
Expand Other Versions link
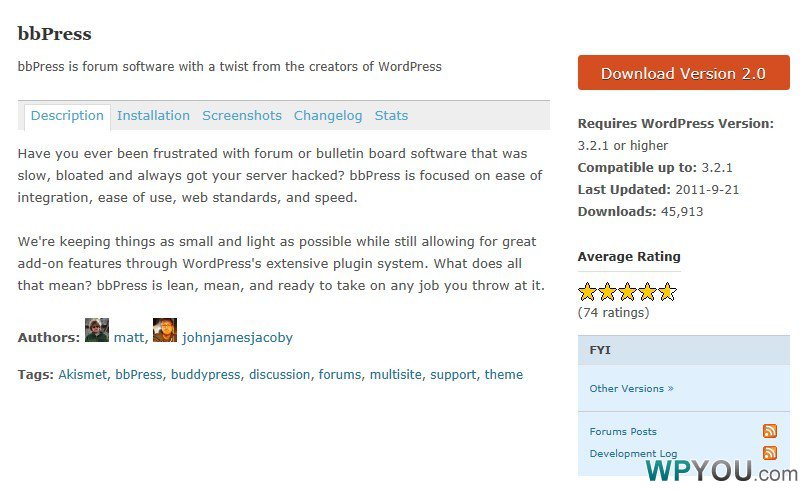pos(631,389)
